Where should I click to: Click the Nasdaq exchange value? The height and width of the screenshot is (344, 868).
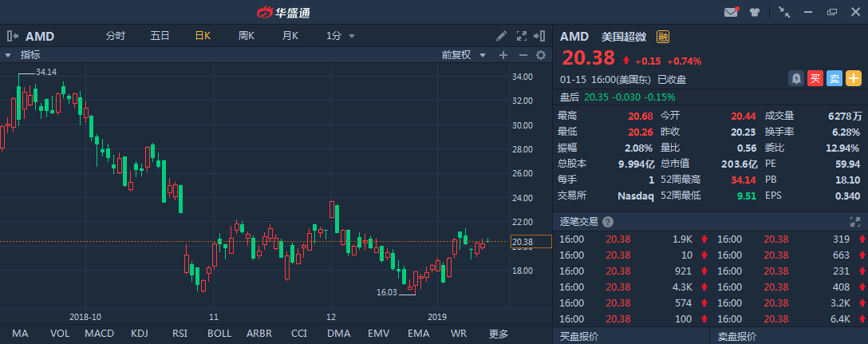point(636,196)
